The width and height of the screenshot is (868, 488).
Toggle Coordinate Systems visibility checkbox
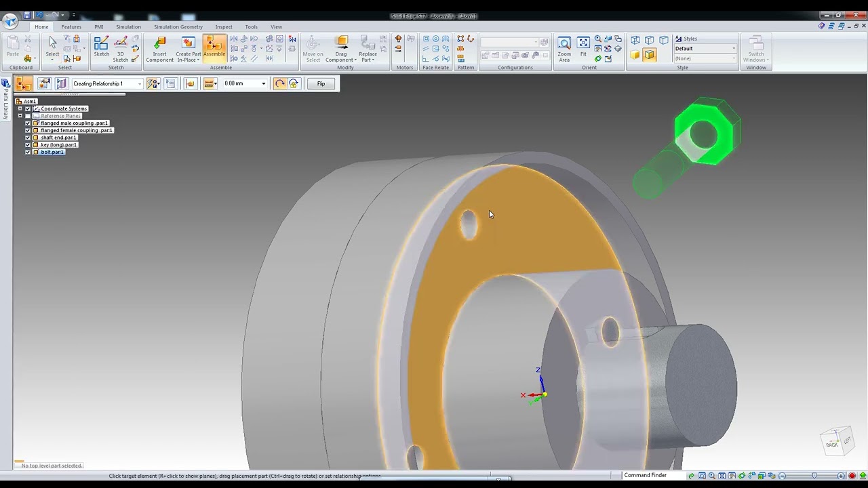tap(28, 108)
